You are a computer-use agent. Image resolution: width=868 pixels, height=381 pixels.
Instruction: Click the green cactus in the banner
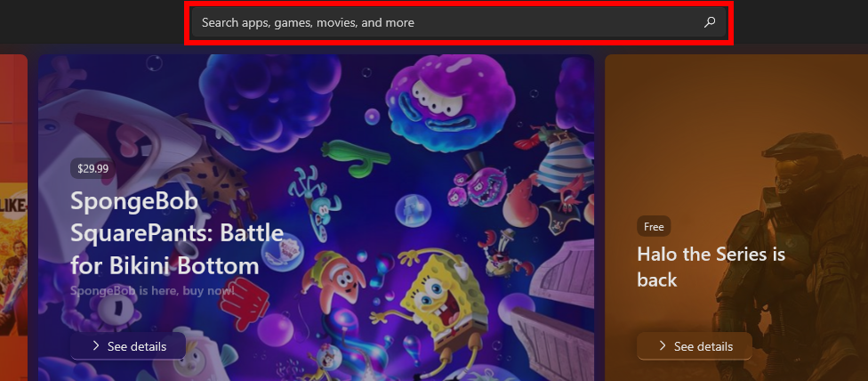(x=350, y=157)
